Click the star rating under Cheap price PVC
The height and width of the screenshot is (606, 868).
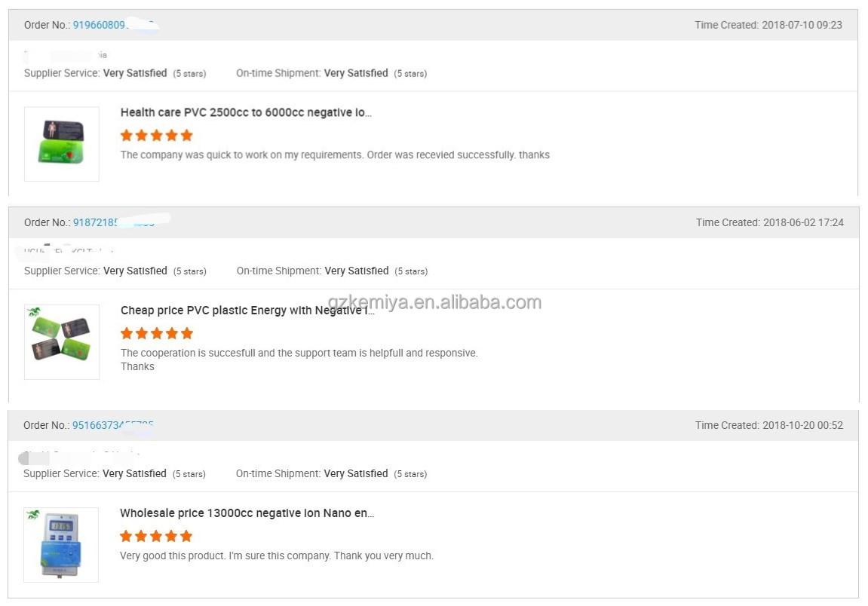(157, 333)
